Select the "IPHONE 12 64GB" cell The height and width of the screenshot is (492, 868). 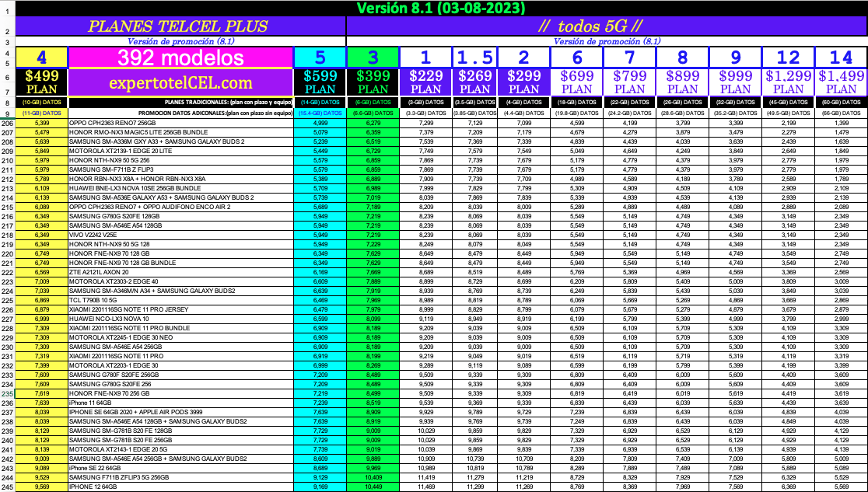(x=180, y=487)
